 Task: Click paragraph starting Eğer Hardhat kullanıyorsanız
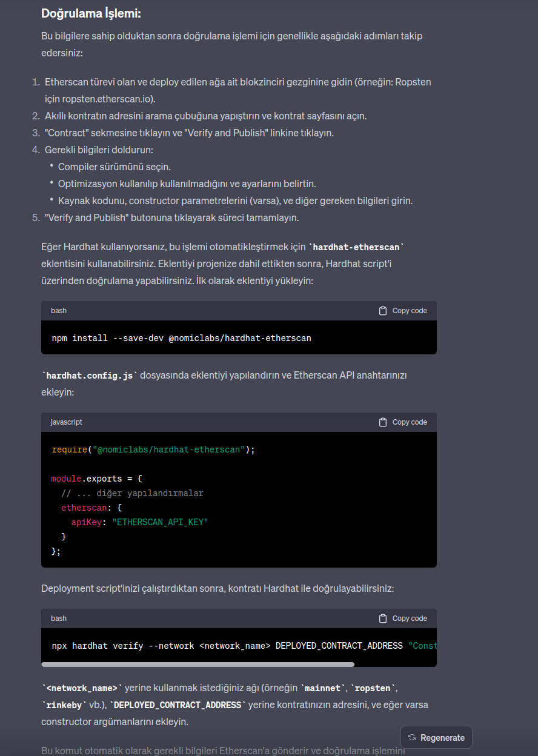coord(222,264)
